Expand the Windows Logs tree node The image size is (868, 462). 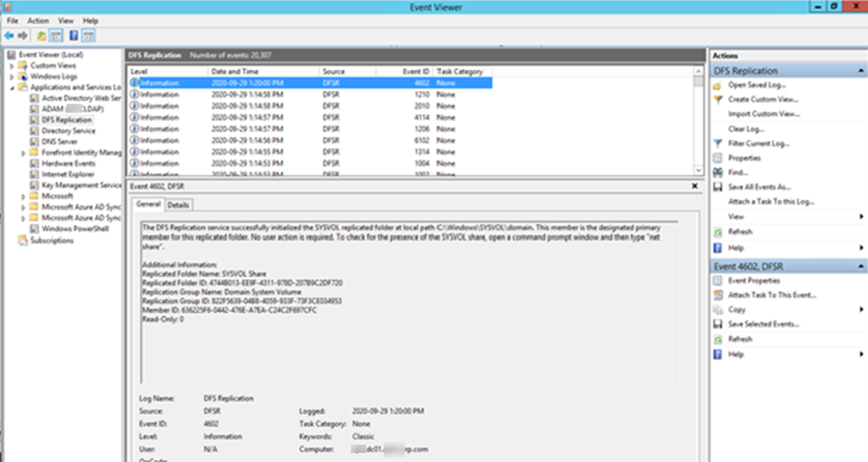point(12,77)
